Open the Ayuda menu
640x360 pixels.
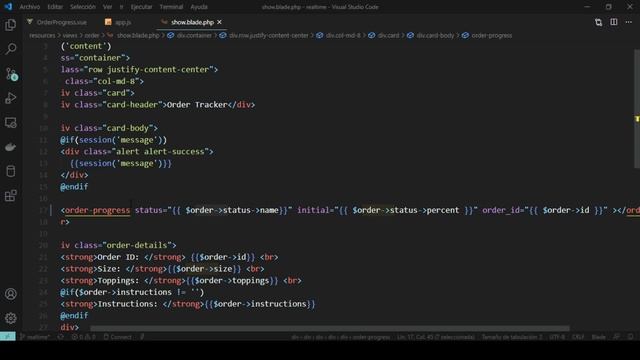click(199, 7)
